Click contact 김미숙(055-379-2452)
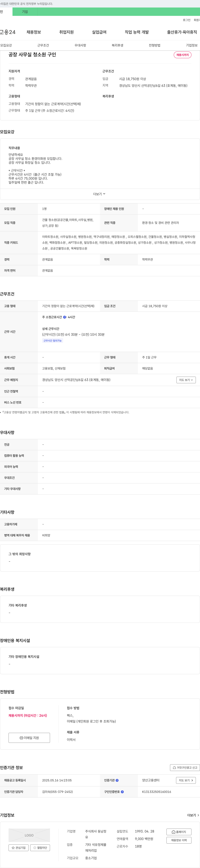The width and height of the screenshot is (200, 868). click(57, 792)
